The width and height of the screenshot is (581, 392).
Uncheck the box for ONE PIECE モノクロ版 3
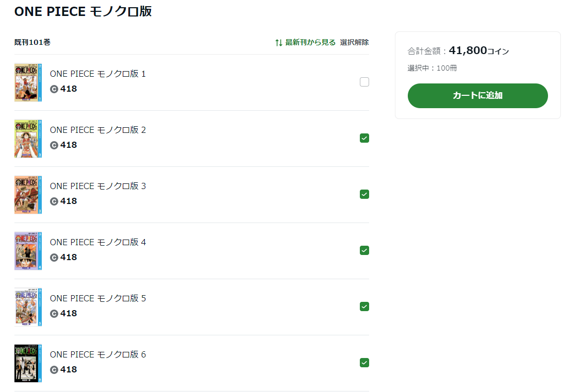(364, 194)
